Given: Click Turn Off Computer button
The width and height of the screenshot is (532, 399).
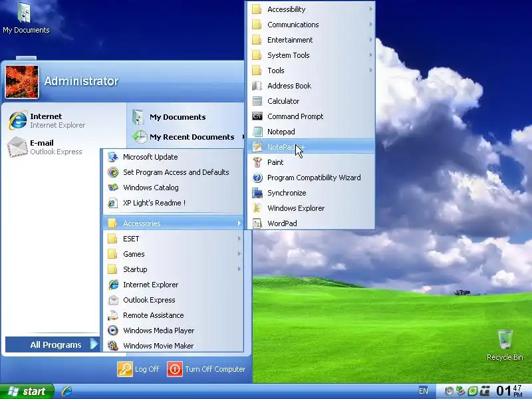Looking at the screenshot, I should click(x=206, y=369).
